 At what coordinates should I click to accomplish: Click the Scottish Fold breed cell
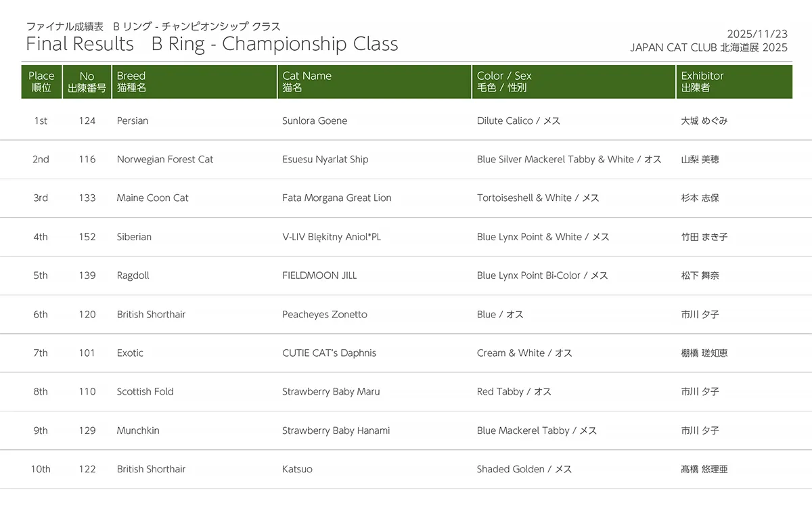pyautogui.click(x=145, y=391)
